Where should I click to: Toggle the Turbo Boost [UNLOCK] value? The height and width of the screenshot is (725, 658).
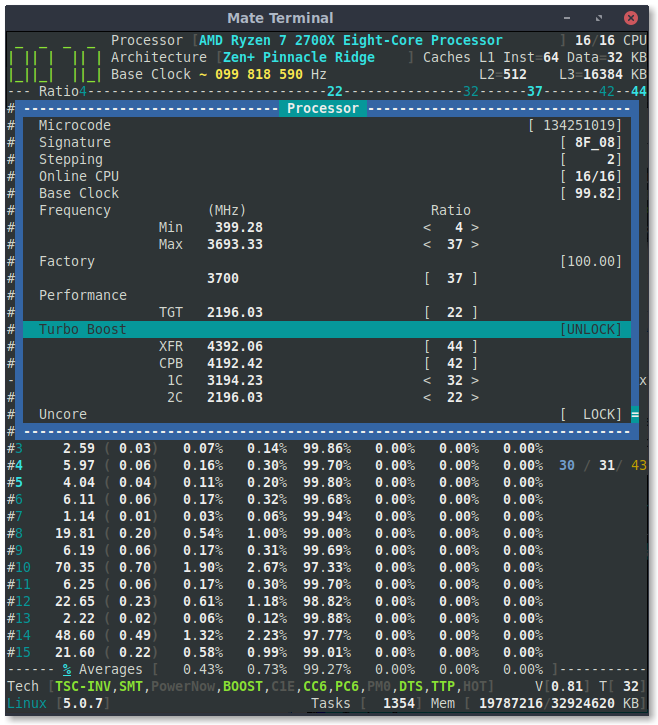[591, 329]
